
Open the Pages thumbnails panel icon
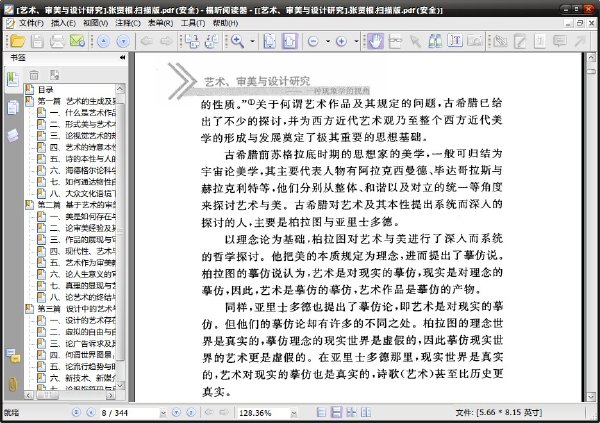[x=13, y=108]
